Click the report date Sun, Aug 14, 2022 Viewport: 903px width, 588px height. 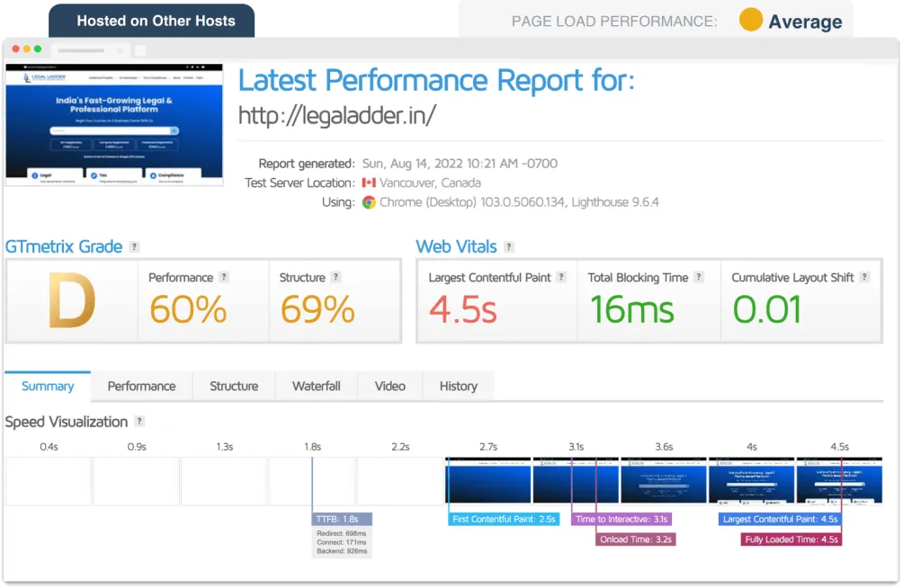click(460, 164)
